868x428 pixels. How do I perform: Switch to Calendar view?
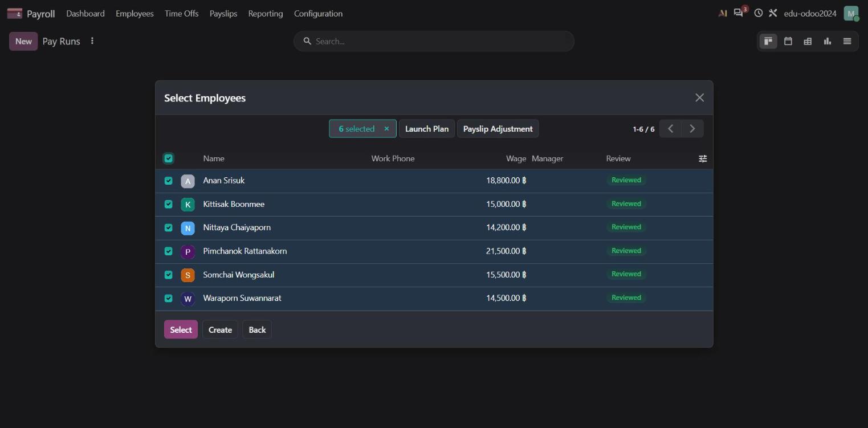pyautogui.click(x=788, y=41)
